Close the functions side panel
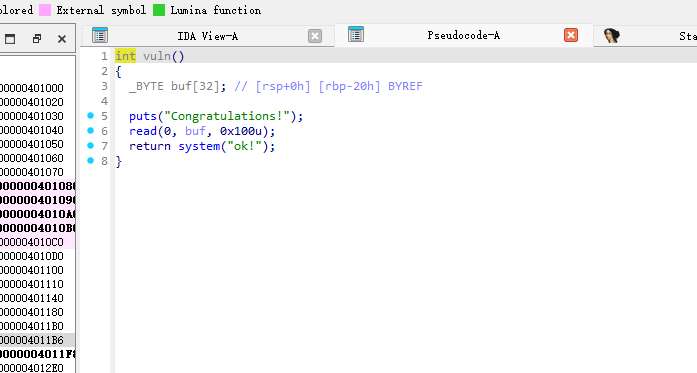Screen dimensions: 697x373 [62, 39]
